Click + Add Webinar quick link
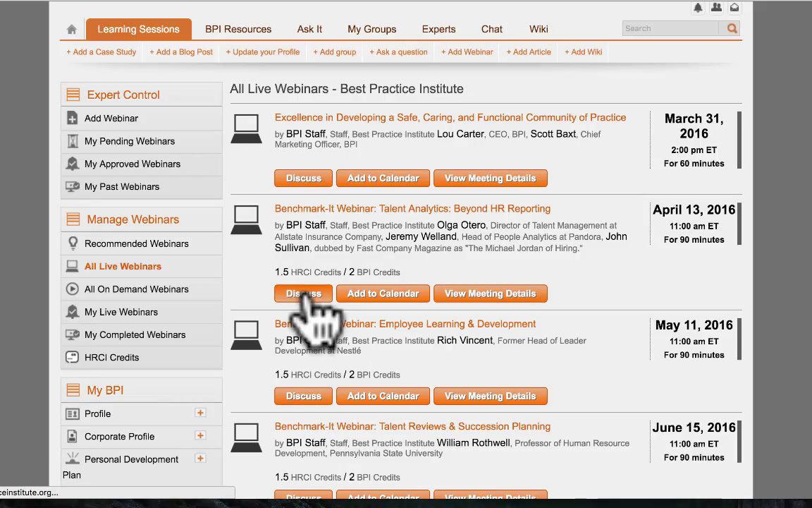The height and width of the screenshot is (508, 812). (467, 52)
